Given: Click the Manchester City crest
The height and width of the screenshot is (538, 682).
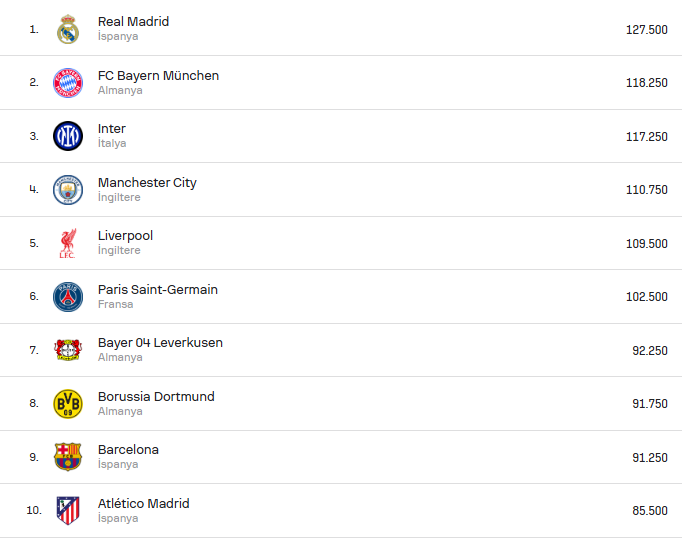Looking at the screenshot, I should pyautogui.click(x=68, y=189).
